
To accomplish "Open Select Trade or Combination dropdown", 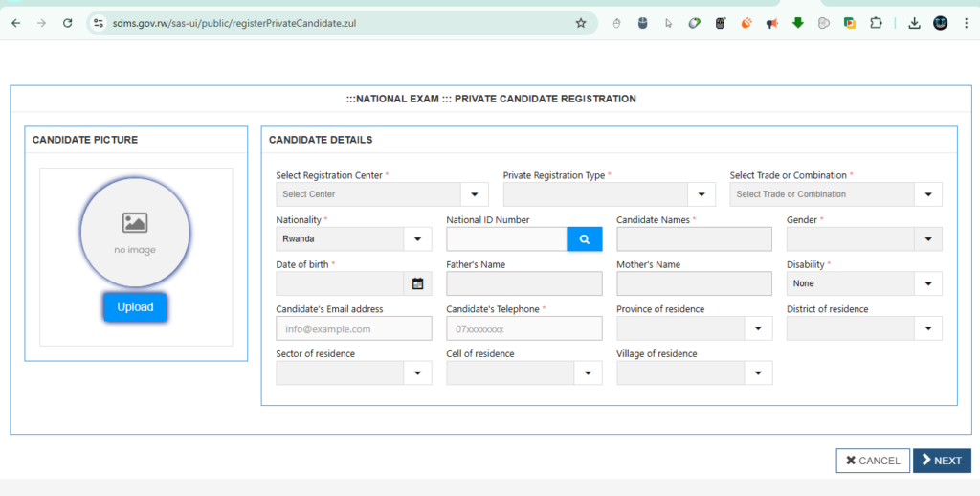I will click(x=927, y=194).
